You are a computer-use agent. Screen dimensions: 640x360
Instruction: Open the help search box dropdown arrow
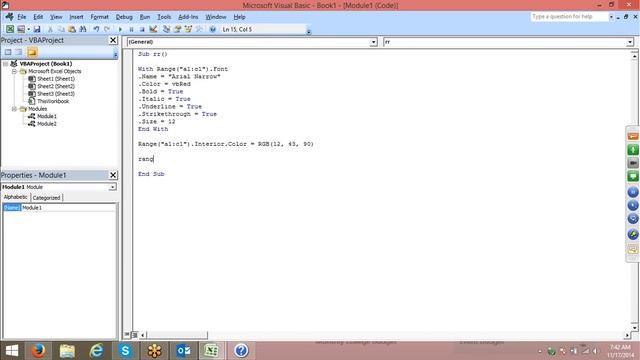611,17
